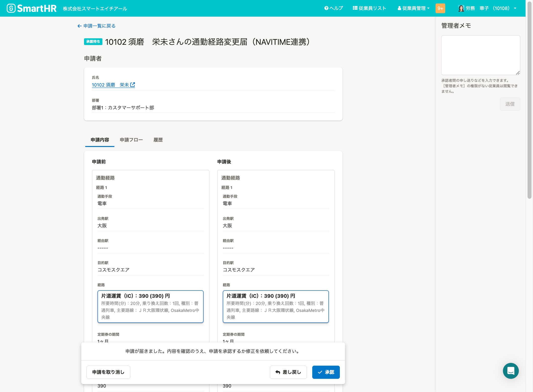Open the ヘルプ help link

[334, 8]
